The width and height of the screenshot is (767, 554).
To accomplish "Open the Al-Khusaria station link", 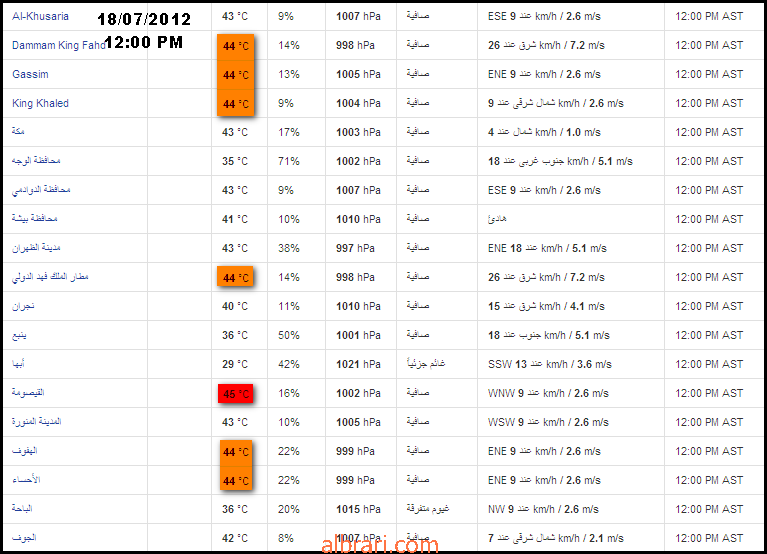I will pyautogui.click(x=40, y=16).
